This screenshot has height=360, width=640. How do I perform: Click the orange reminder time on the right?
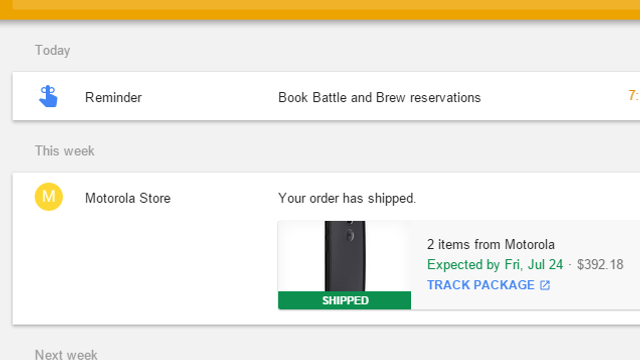click(634, 96)
